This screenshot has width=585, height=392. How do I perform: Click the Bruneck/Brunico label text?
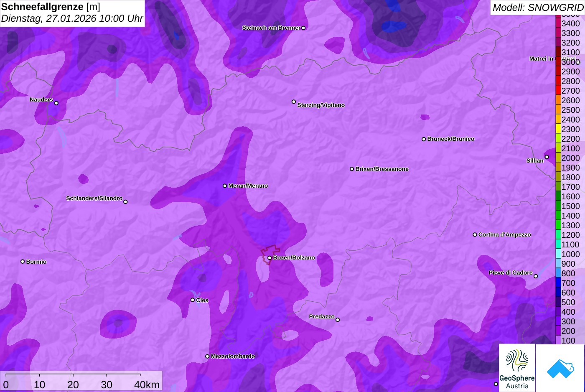(451, 139)
